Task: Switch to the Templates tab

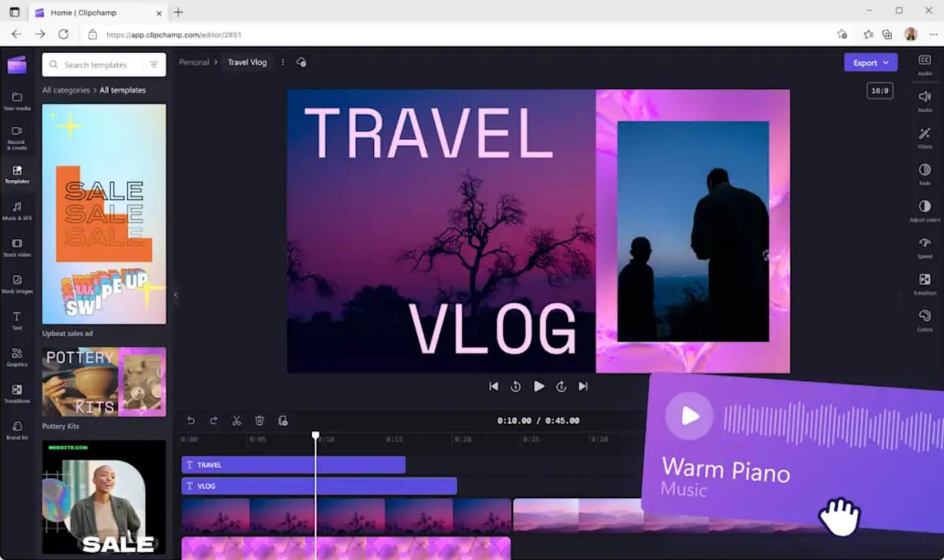Action: (x=16, y=175)
